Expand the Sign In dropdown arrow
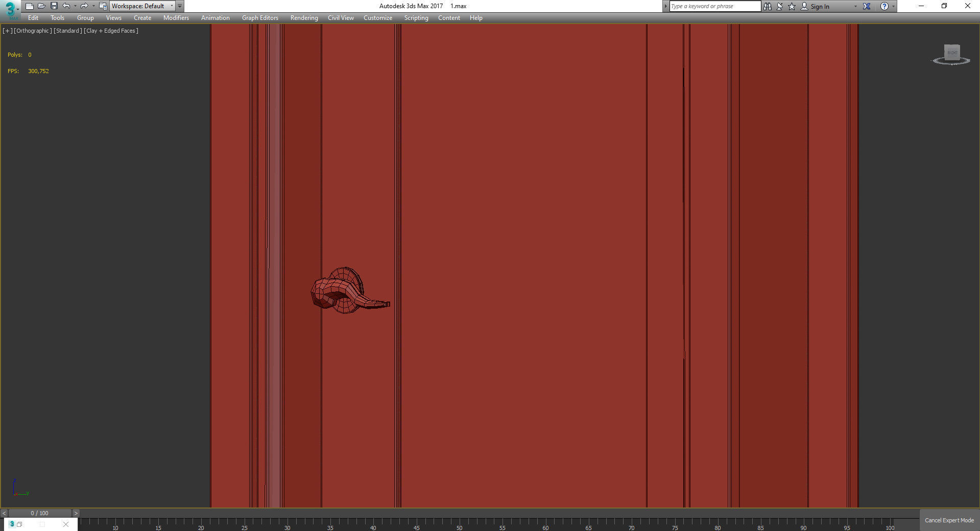The width and height of the screenshot is (980, 531). tap(855, 7)
